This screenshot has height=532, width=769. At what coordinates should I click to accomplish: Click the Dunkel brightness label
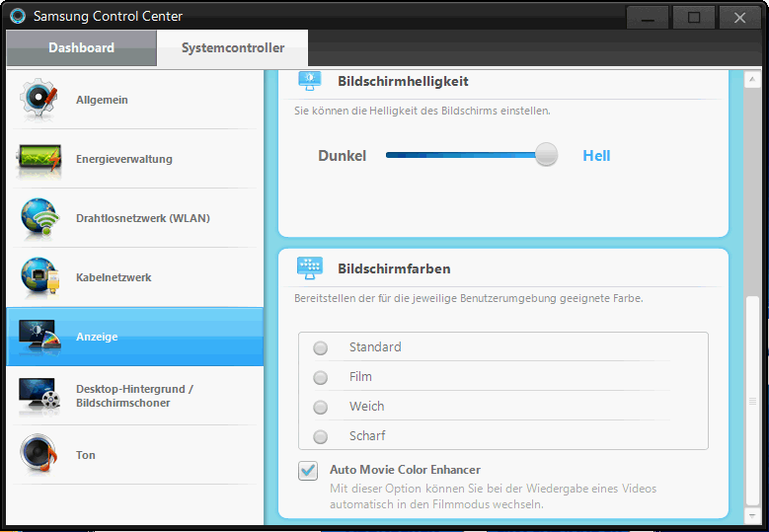[x=342, y=156]
